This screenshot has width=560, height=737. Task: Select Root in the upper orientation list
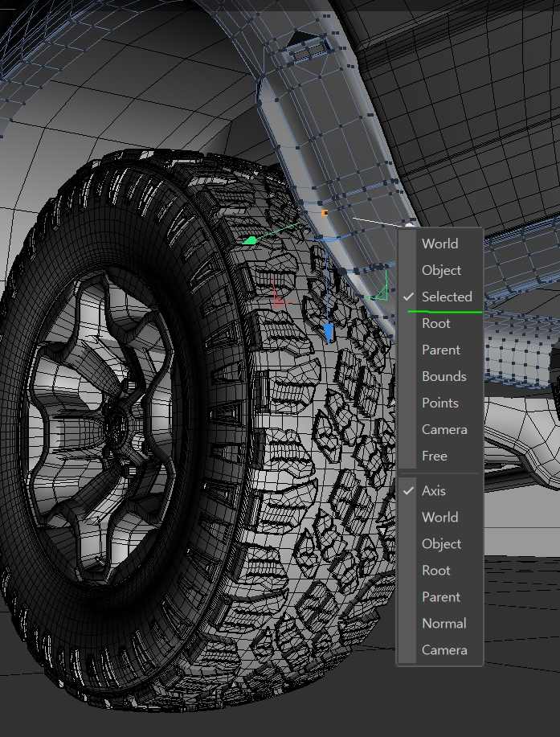click(440, 323)
